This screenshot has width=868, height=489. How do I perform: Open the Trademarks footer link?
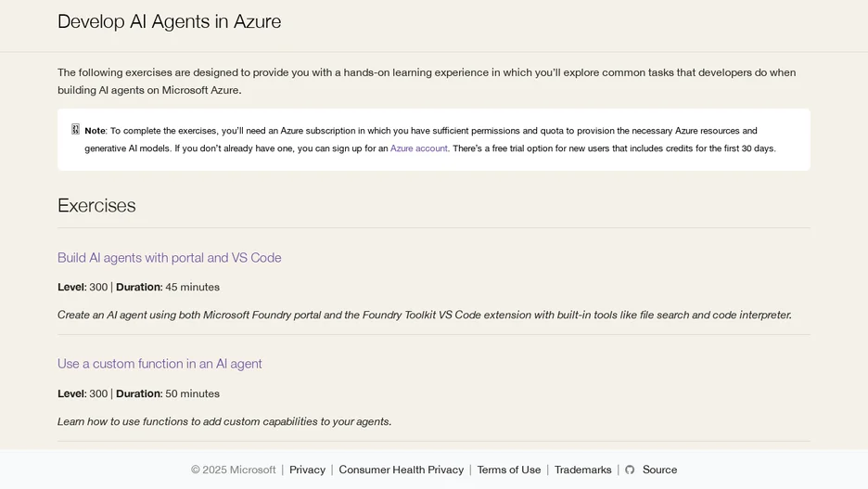pyautogui.click(x=583, y=470)
